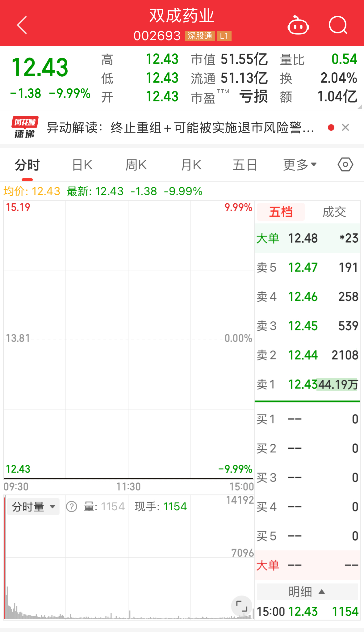Click the 卖1 12.43 order row

[308, 384]
